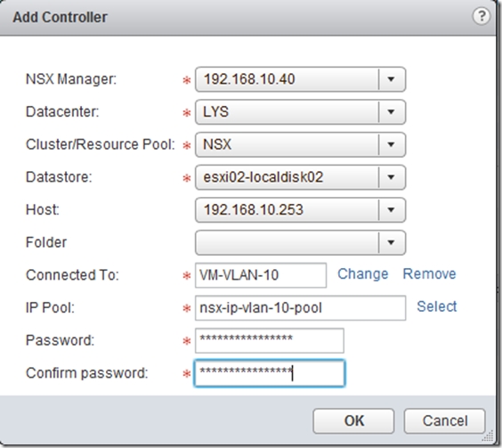Dismiss the dialog with the Cancel button
The height and width of the screenshot is (448, 502).
pos(445,420)
